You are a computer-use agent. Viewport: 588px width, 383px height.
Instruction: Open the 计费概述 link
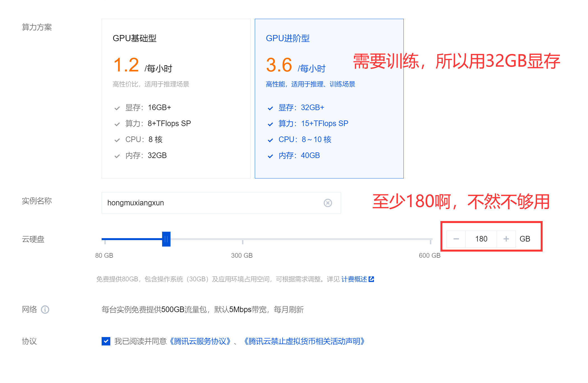(x=354, y=279)
